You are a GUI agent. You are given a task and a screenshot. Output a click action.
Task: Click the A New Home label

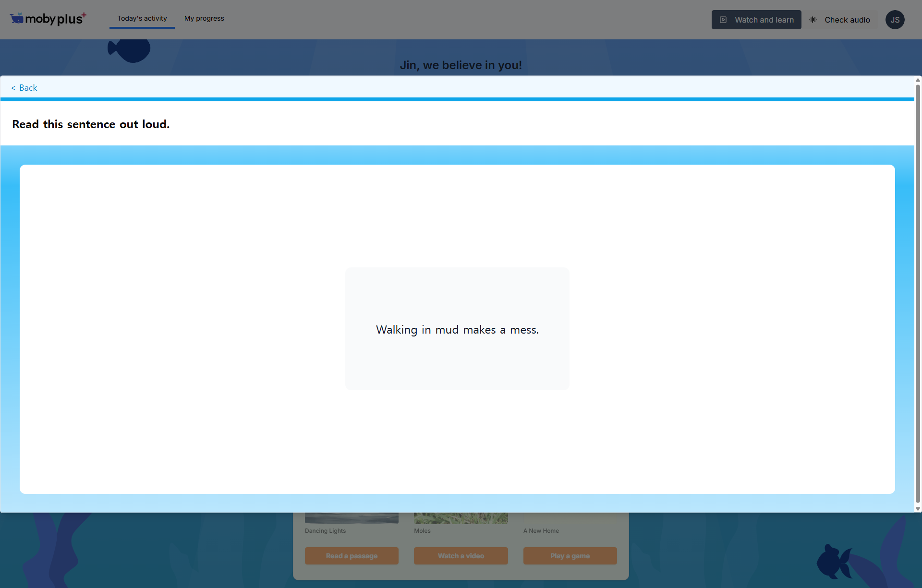point(541,531)
